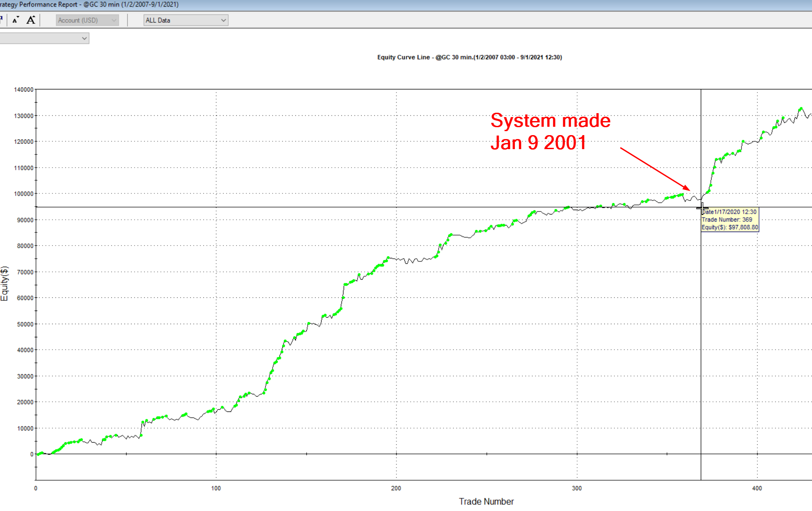Click the 100 tick label on the trade axis
The image size is (812, 511).
click(x=216, y=488)
